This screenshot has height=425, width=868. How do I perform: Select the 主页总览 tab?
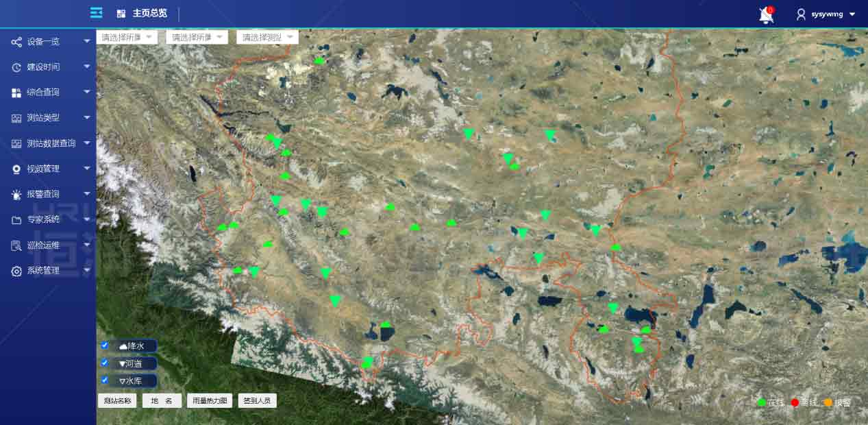pos(142,14)
